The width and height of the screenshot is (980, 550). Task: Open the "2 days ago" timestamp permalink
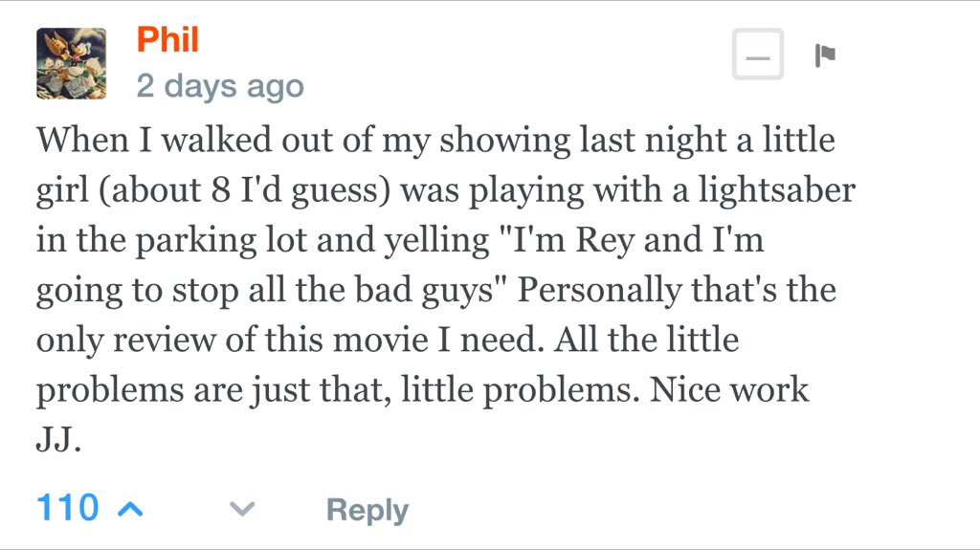click(x=220, y=86)
